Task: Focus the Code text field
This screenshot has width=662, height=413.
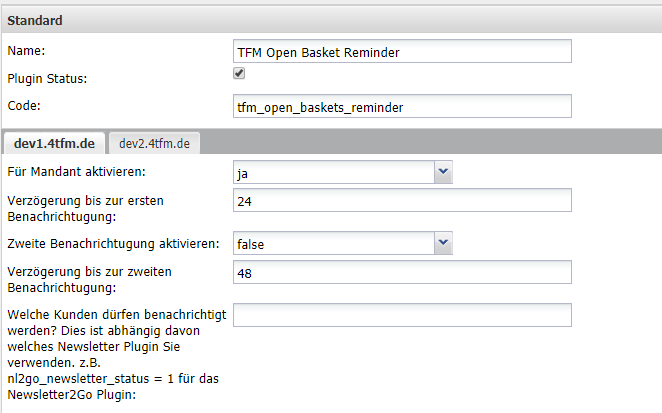Action: click(401, 106)
